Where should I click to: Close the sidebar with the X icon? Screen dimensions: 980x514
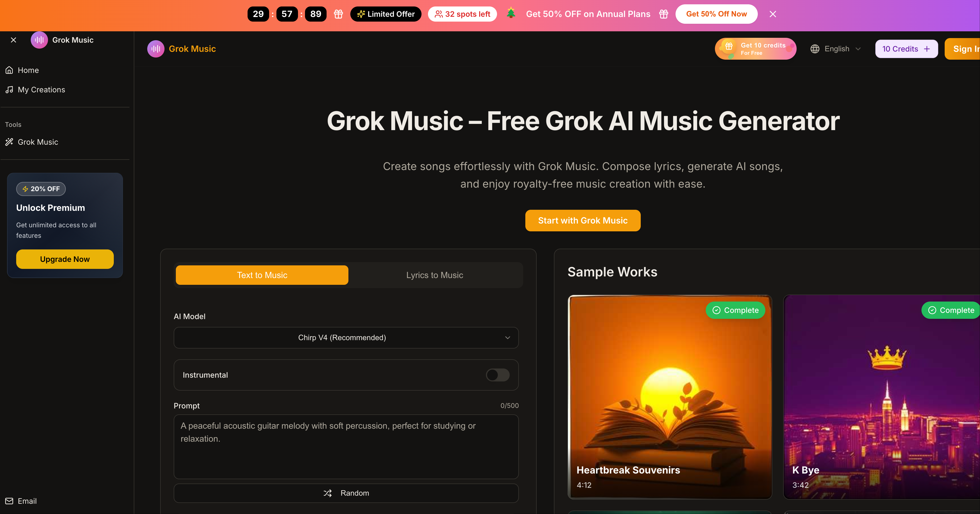[13, 40]
